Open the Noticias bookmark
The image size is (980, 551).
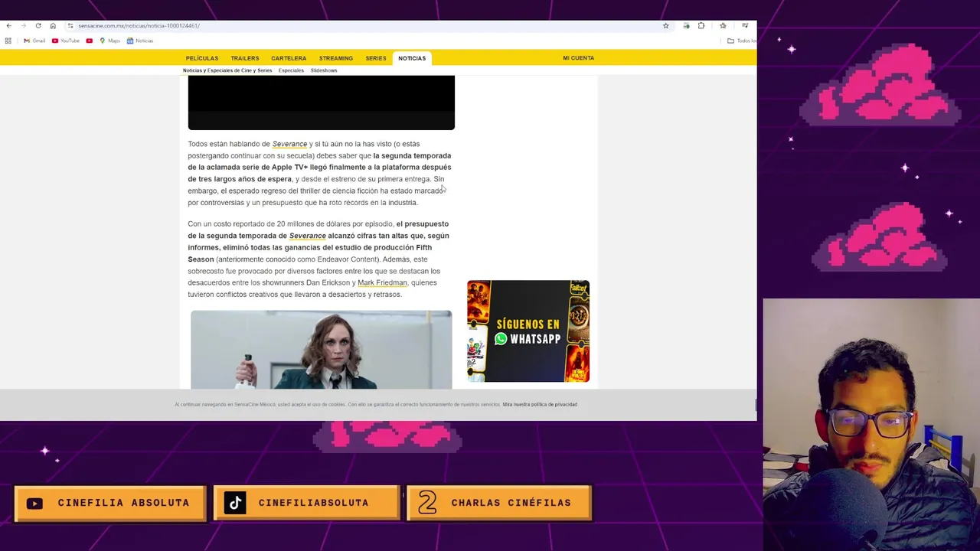coord(140,41)
